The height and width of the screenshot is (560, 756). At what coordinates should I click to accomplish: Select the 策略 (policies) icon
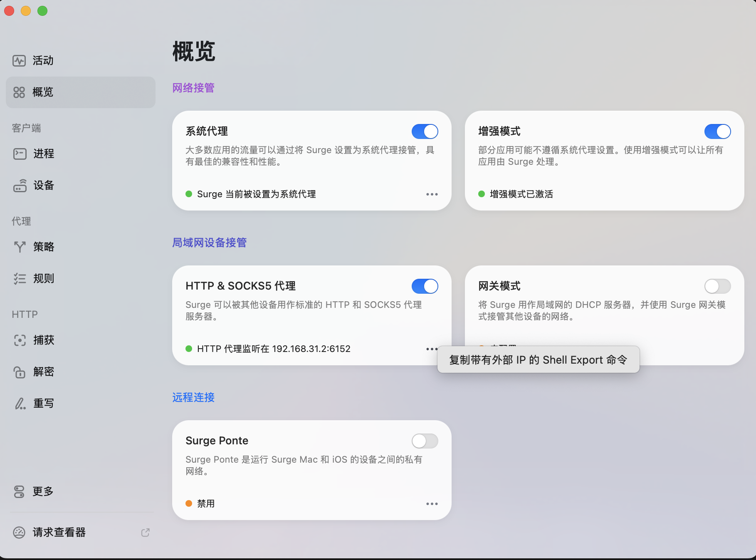pos(43,247)
